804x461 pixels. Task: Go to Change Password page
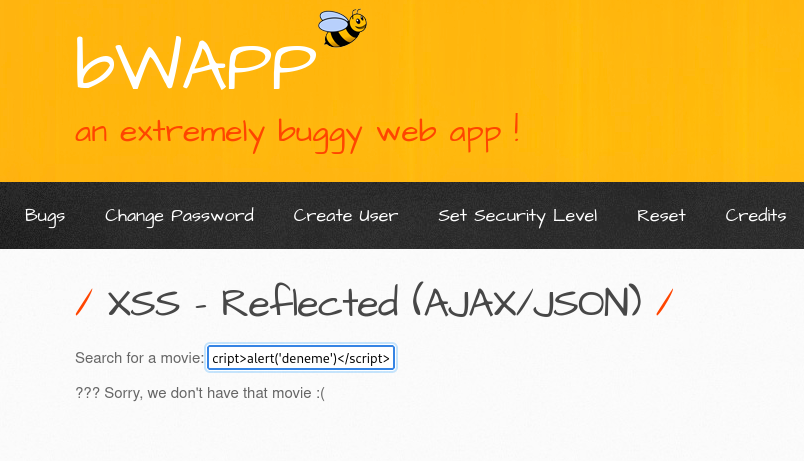pyautogui.click(x=179, y=216)
